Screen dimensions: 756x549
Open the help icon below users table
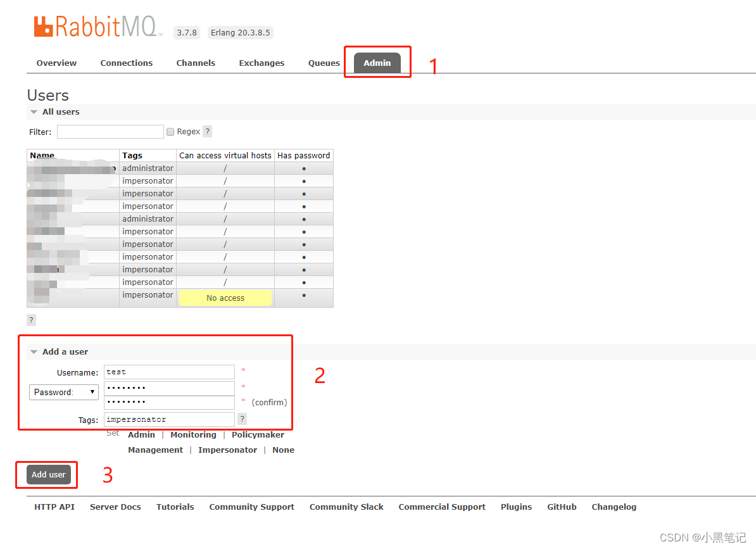coord(31,320)
